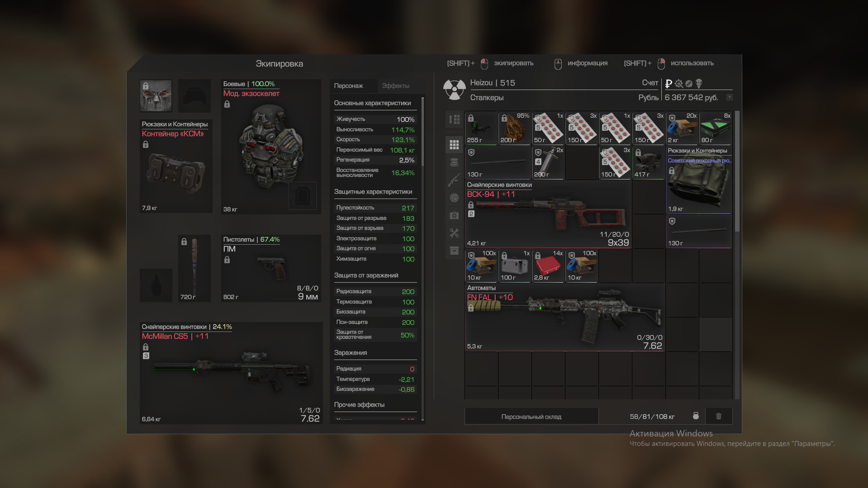
Task: Switch to the Эффекты tab
Action: [395, 85]
